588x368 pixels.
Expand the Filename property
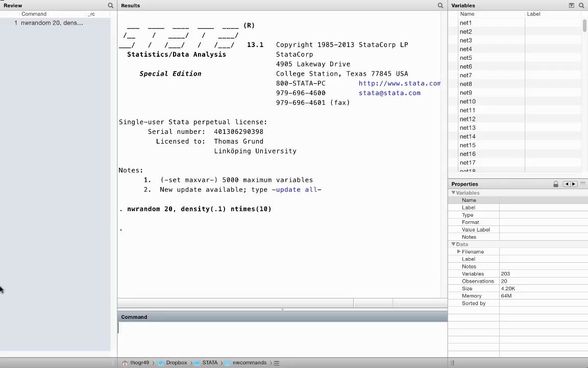[459, 251]
